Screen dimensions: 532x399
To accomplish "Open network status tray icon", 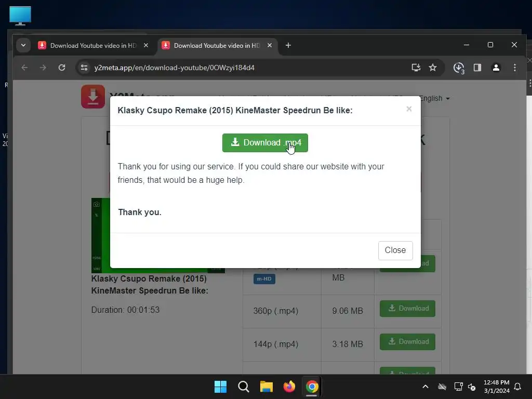I will point(458,387).
